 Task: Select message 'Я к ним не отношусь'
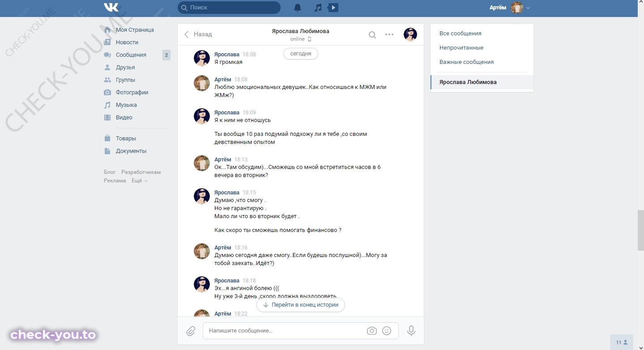pyautogui.click(x=243, y=120)
